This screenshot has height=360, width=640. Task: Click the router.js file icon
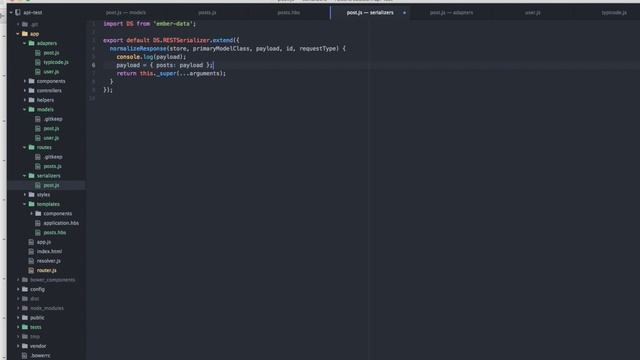31,270
